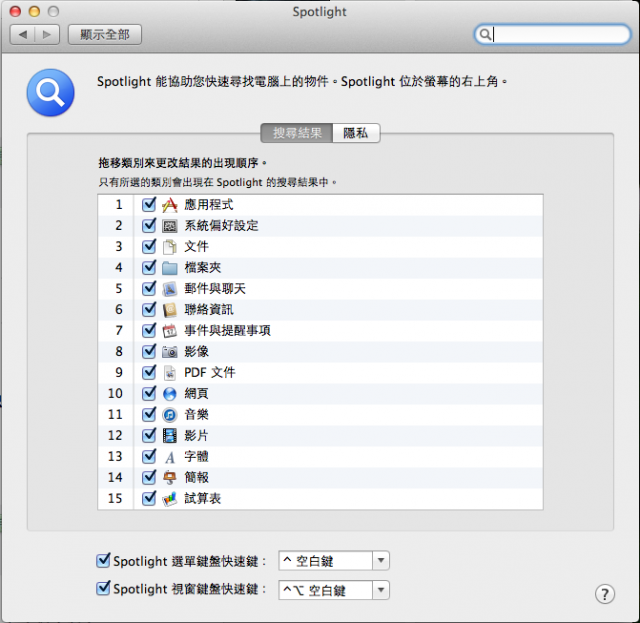Click the 文件 document icon
This screenshot has width=640, height=623.
click(x=170, y=247)
